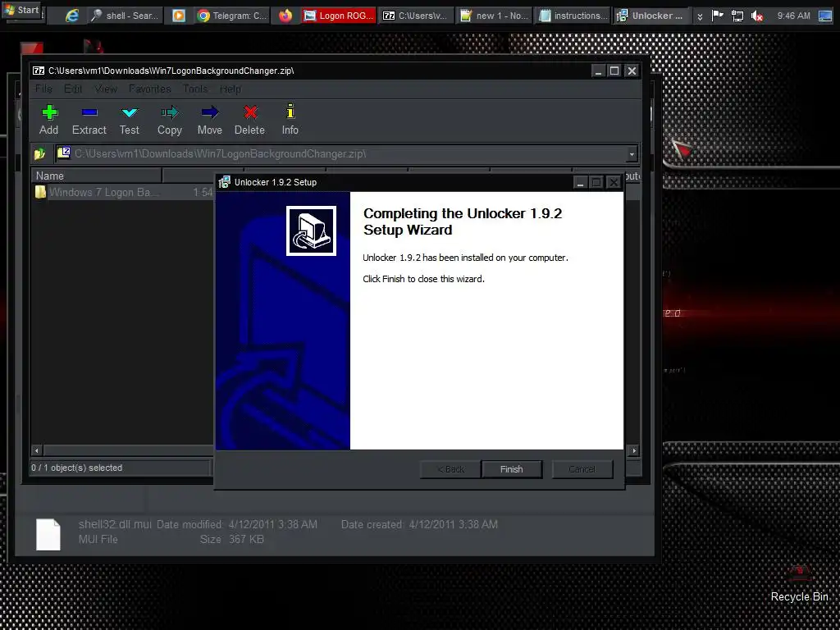This screenshot has height=630, width=840.
Task: Click the 'MUI File' type text in details pane
Action: (x=98, y=540)
